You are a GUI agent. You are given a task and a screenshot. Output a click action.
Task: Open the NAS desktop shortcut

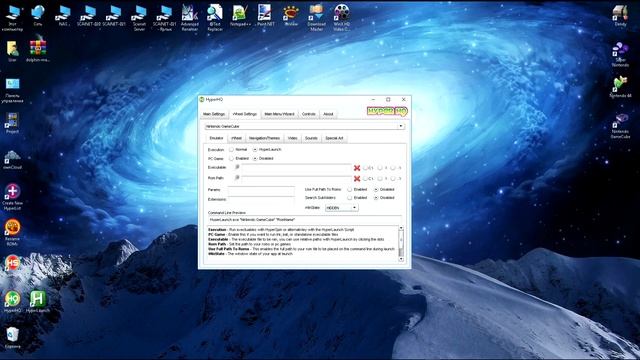pyautogui.click(x=63, y=15)
